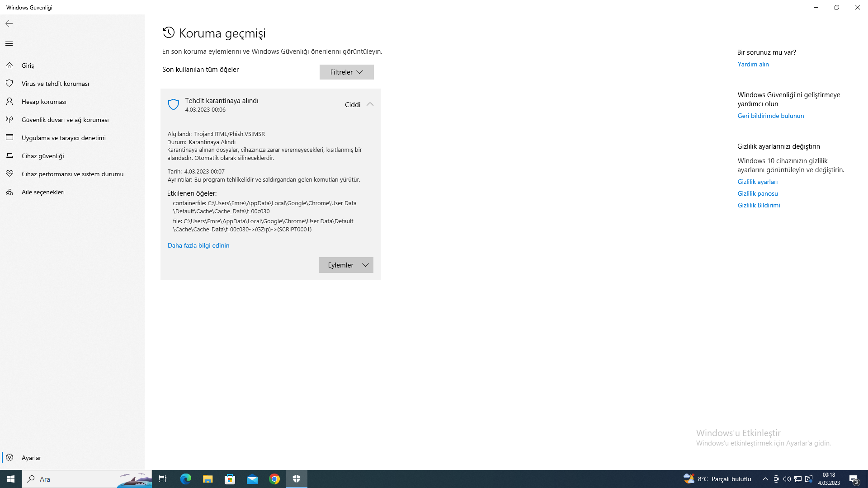Open the hamburger navigation menu

point(9,43)
